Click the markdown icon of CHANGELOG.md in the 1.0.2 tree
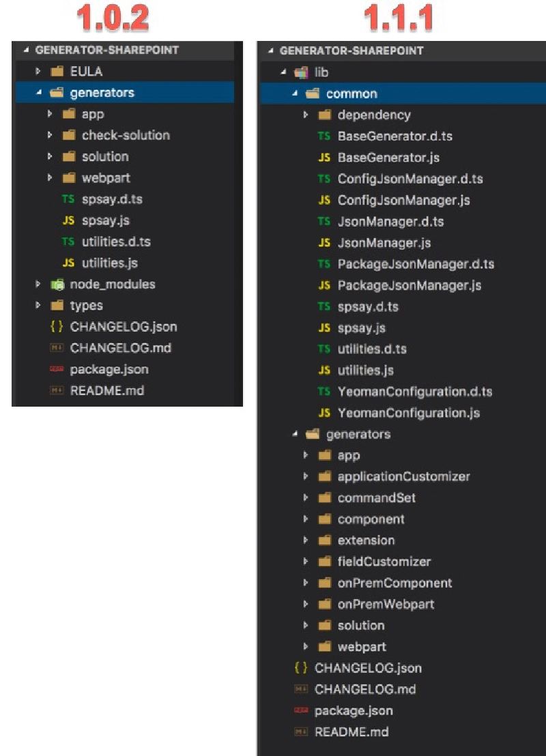546x756 pixels. click(57, 348)
